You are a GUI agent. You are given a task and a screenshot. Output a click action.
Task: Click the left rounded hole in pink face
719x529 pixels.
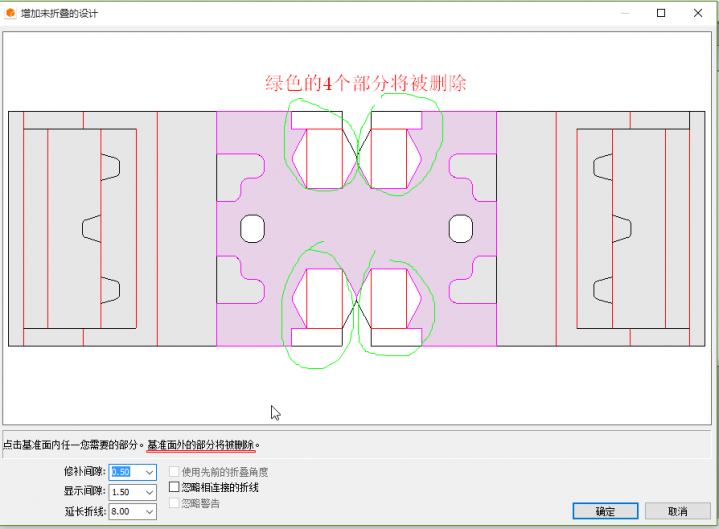click(252, 228)
